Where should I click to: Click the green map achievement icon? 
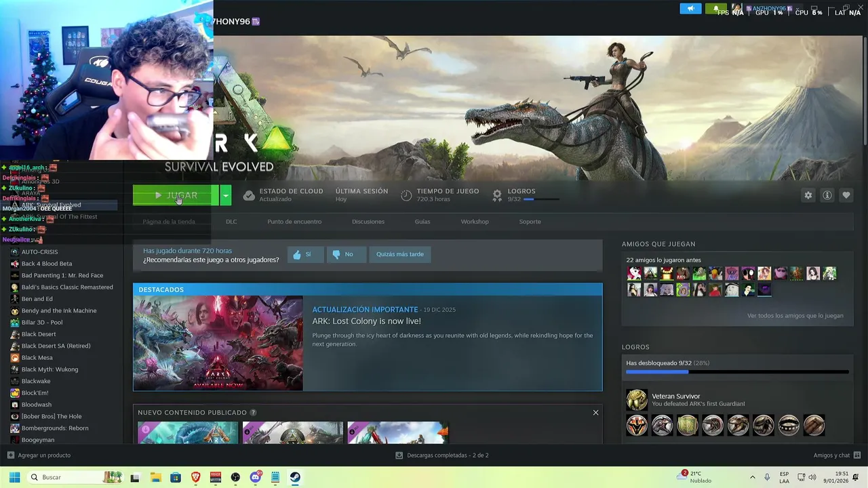(687, 425)
